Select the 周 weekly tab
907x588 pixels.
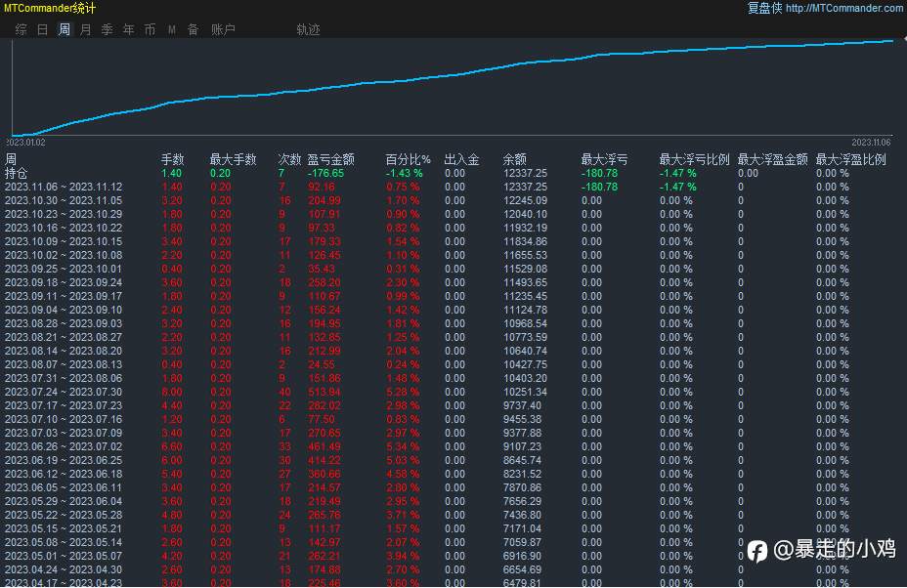(65, 29)
